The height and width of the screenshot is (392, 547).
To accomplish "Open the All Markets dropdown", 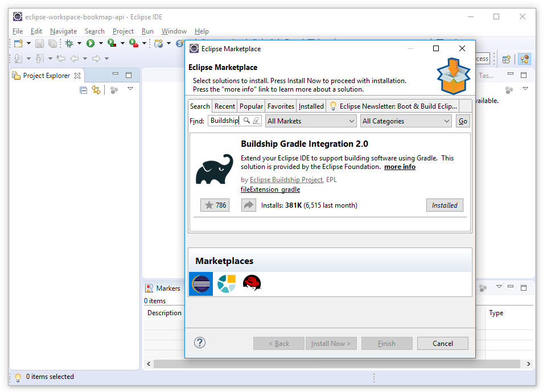I will click(311, 121).
